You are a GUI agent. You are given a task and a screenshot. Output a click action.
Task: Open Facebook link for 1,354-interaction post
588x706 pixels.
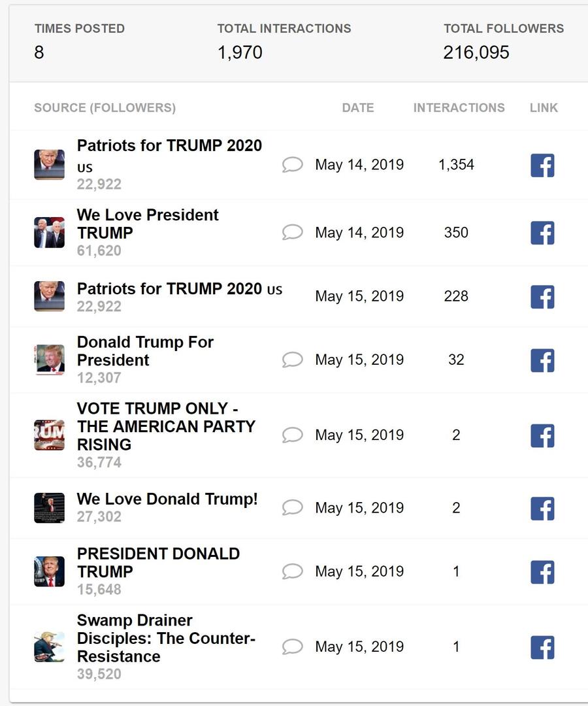coord(542,165)
